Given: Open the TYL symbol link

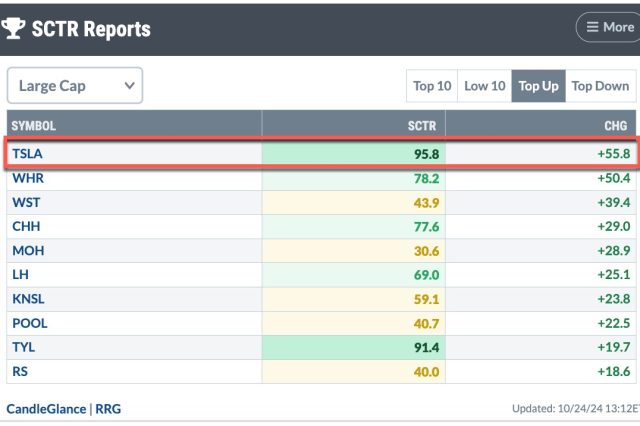Looking at the screenshot, I should coord(24,347).
